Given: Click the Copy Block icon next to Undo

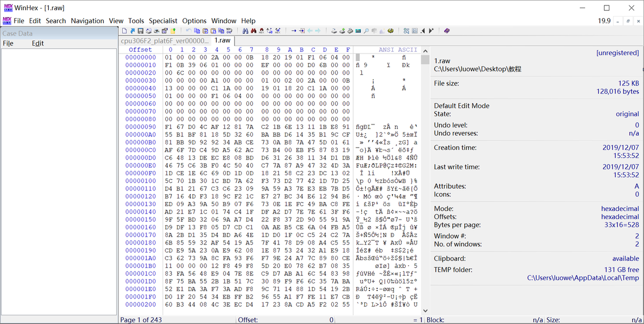Looking at the screenshot, I should (x=197, y=31).
